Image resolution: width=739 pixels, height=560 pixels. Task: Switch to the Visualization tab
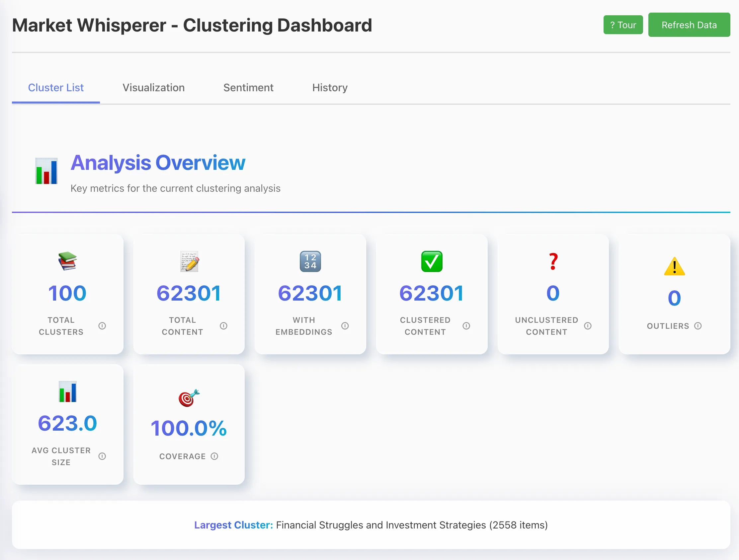153,88
